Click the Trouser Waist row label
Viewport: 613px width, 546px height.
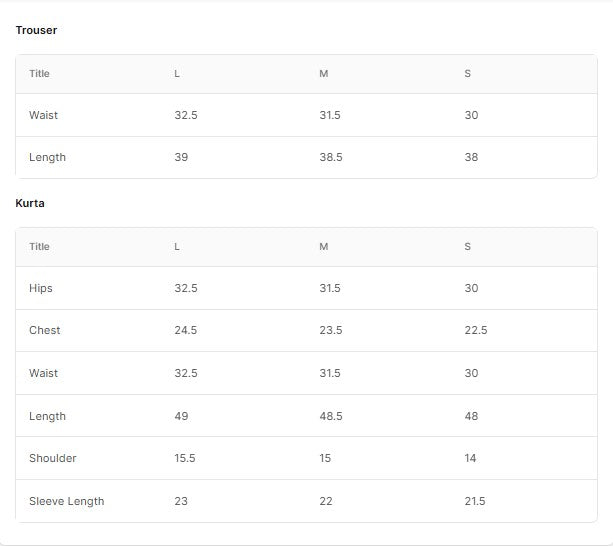(43, 116)
